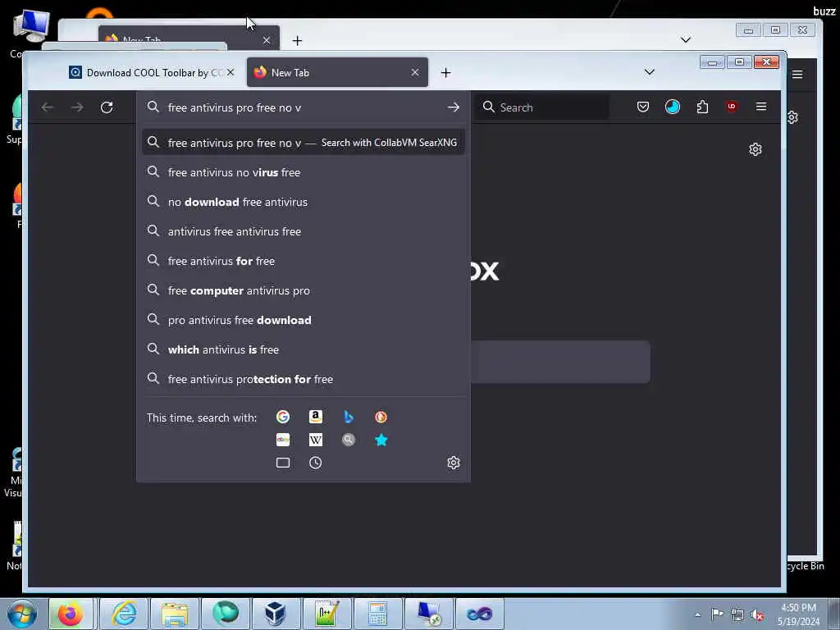
Task: Open the new tab page customize gear
Action: [x=756, y=149]
